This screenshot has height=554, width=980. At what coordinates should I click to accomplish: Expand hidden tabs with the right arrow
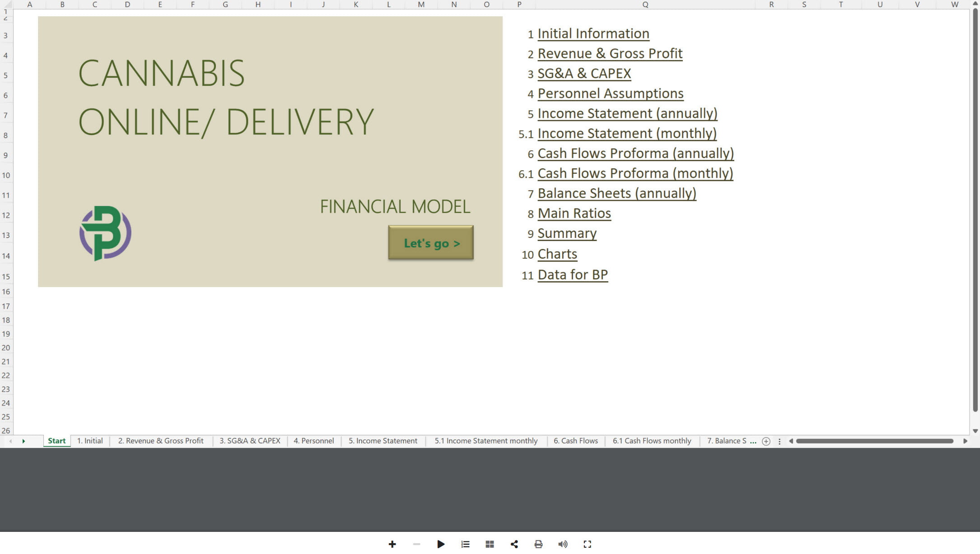(x=23, y=441)
